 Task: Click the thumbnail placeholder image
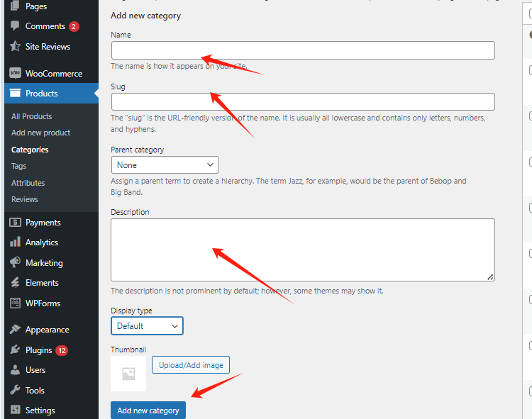[x=128, y=374]
